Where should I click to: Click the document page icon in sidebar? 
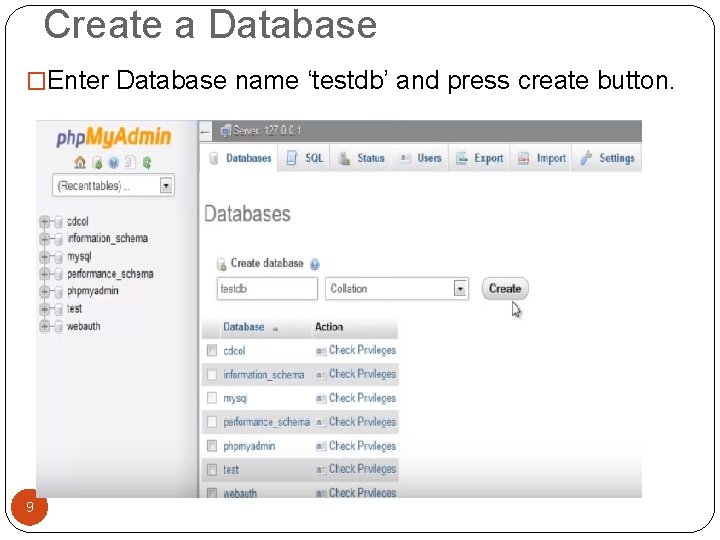click(x=130, y=163)
